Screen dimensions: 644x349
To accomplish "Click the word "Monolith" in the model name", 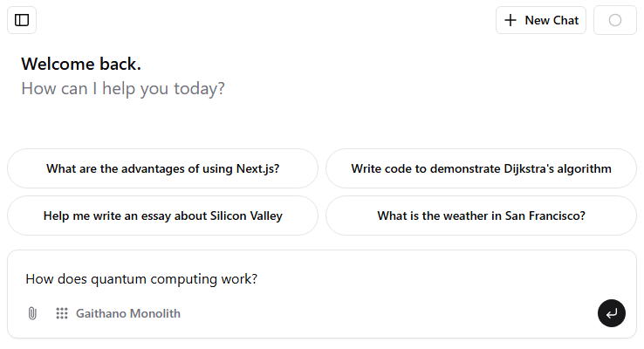I will [155, 313].
